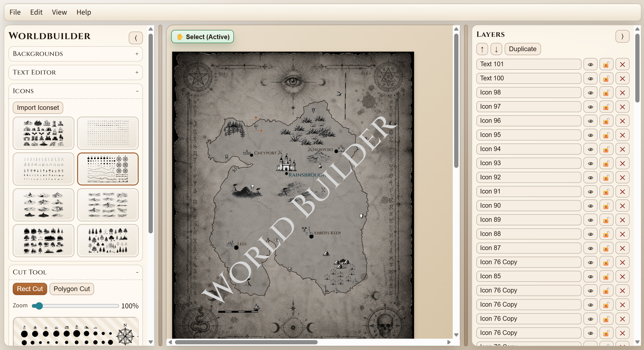
Task: Lock the Icon 90 layer
Action: 606,206
